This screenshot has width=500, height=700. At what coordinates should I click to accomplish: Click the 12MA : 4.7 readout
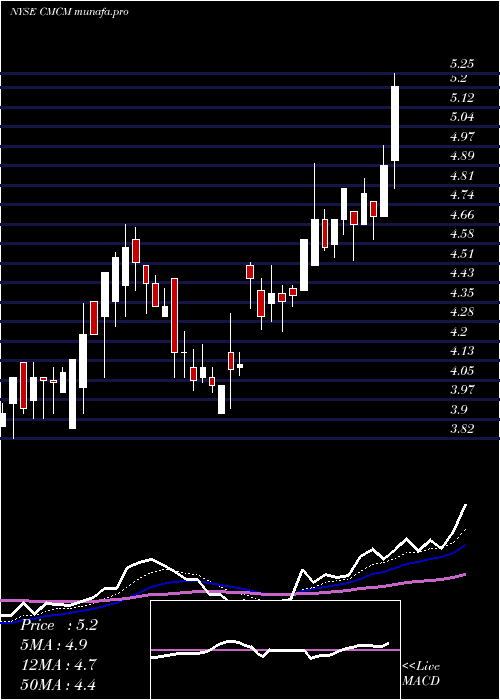(58, 665)
